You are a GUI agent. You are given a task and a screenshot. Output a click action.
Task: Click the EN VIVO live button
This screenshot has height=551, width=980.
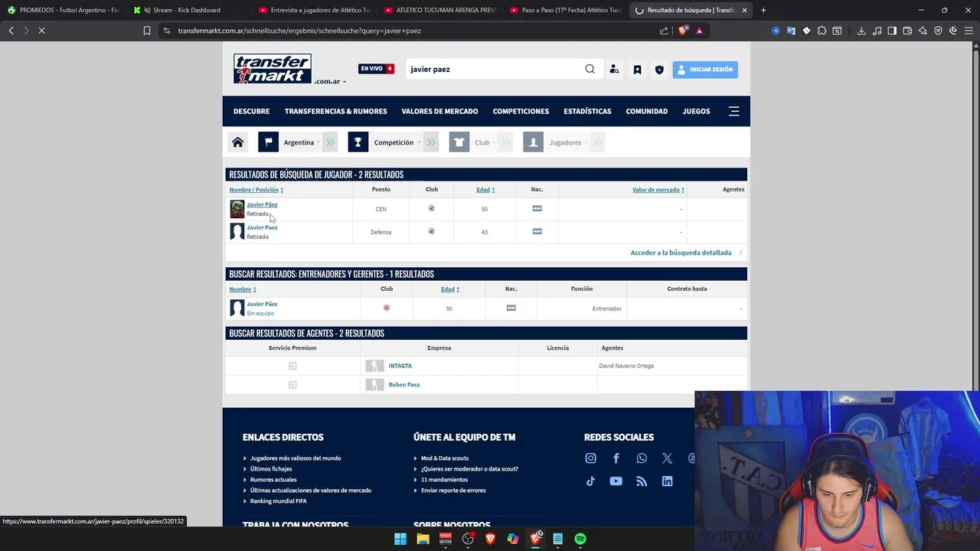click(x=376, y=69)
